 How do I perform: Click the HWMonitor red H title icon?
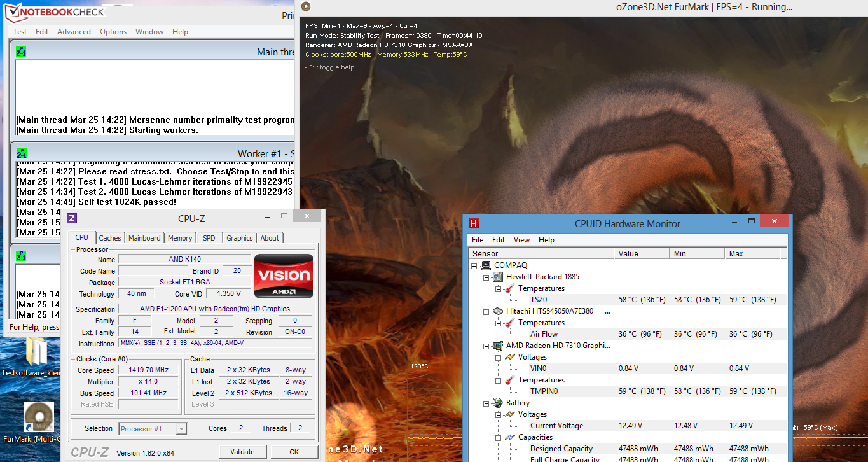click(474, 223)
